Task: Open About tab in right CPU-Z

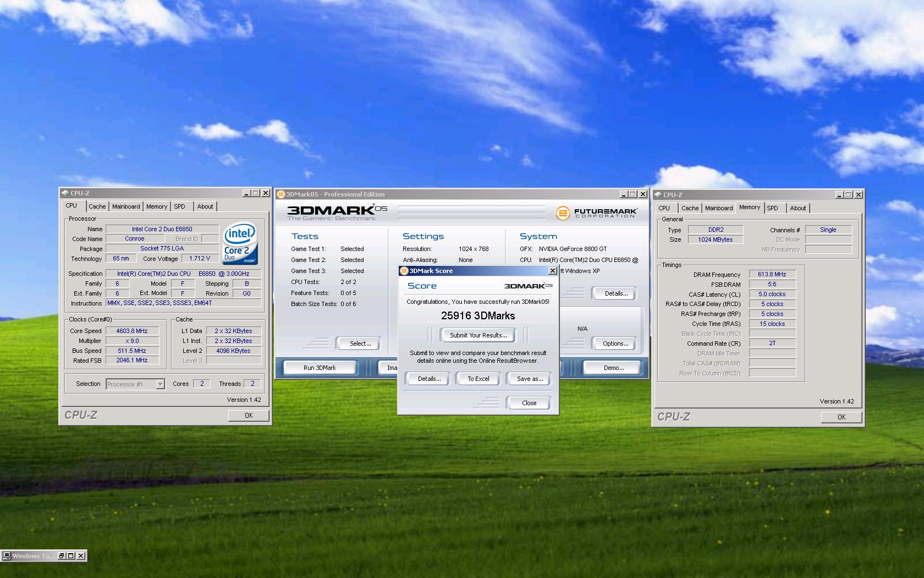Action: 798,208
